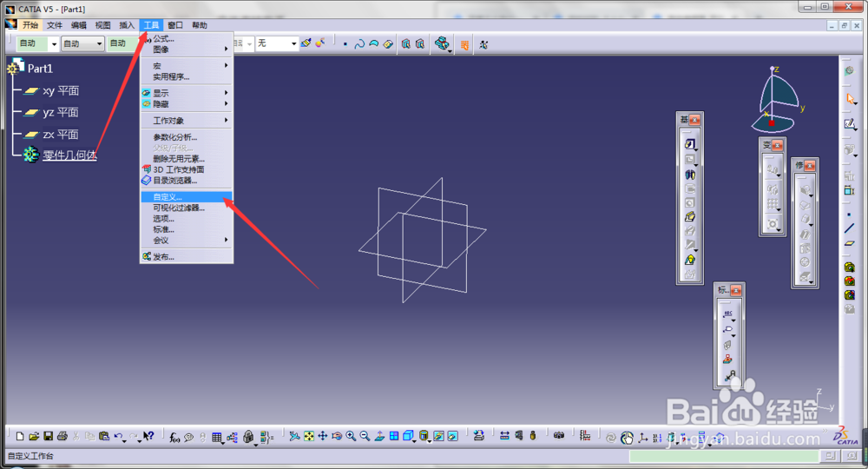Select 目录浏览器... menu entry
The image size is (868, 469).
(x=186, y=181)
